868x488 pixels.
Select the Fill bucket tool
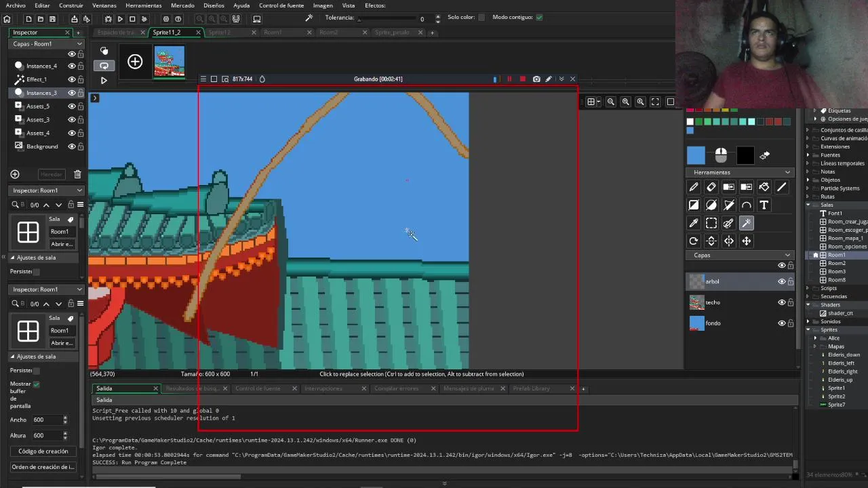764,187
